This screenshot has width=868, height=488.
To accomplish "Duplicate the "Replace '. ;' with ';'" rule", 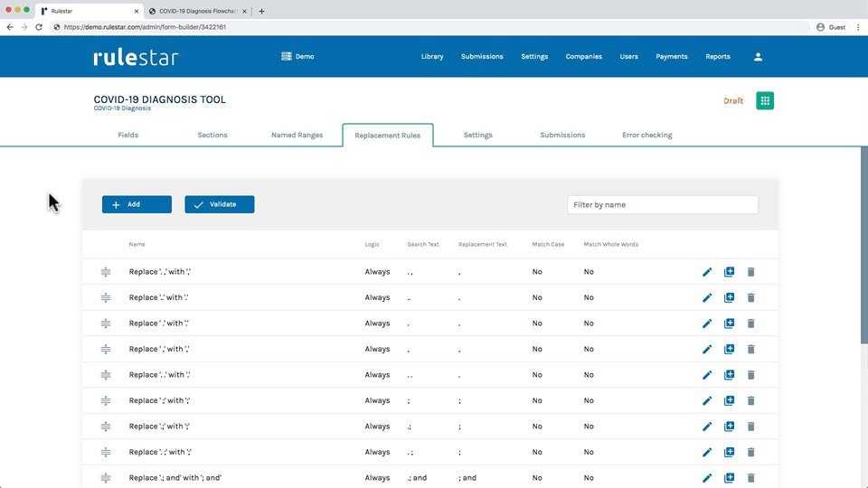I will tap(729, 452).
